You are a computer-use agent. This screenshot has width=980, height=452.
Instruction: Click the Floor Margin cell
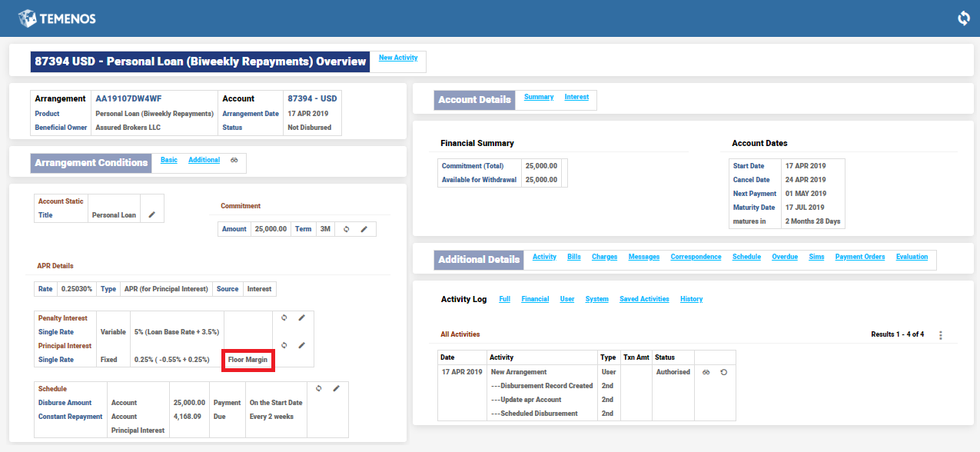click(247, 360)
